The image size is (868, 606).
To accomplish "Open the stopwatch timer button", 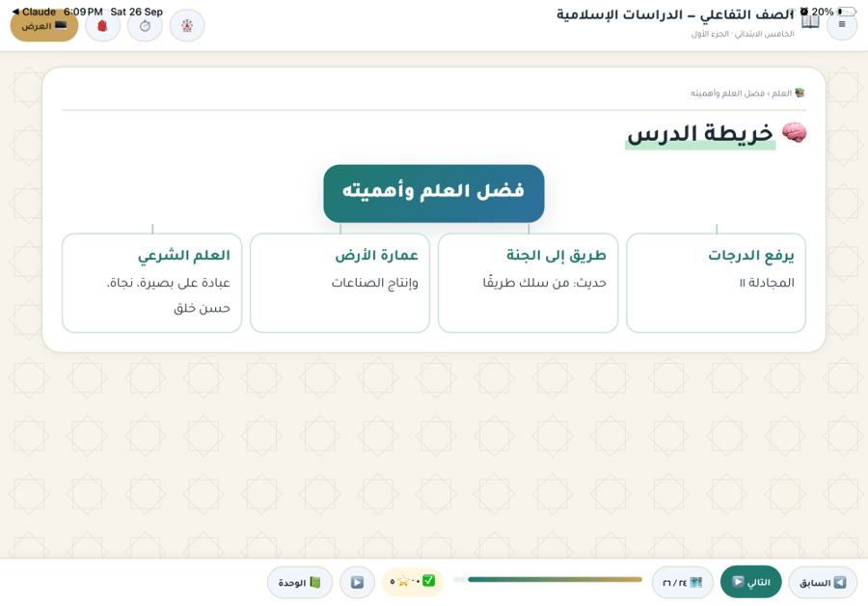I will point(145,25).
